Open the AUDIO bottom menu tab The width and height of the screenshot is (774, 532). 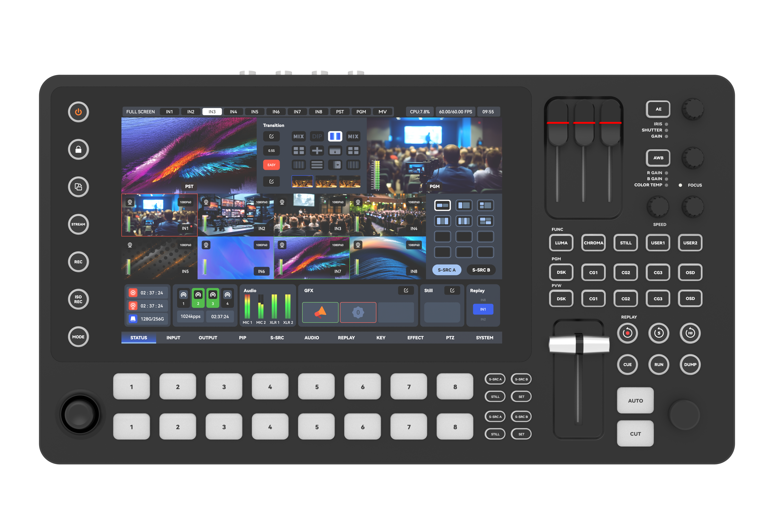(312, 338)
